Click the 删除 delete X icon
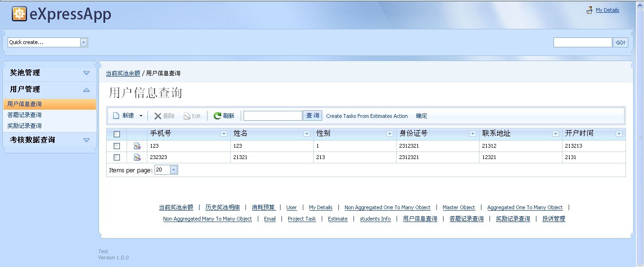644x267 pixels. coord(158,116)
